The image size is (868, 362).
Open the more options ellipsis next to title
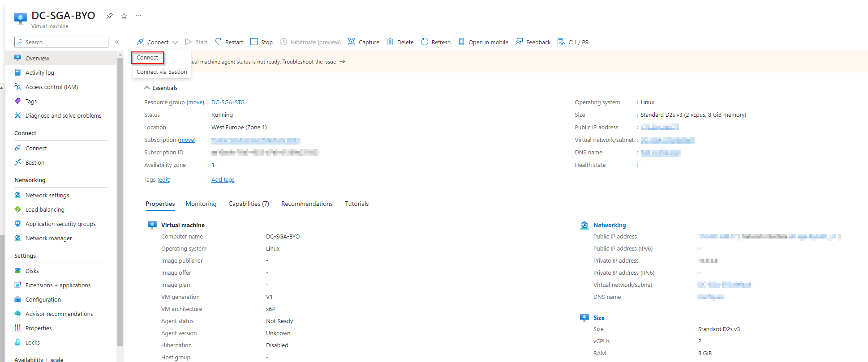(138, 16)
